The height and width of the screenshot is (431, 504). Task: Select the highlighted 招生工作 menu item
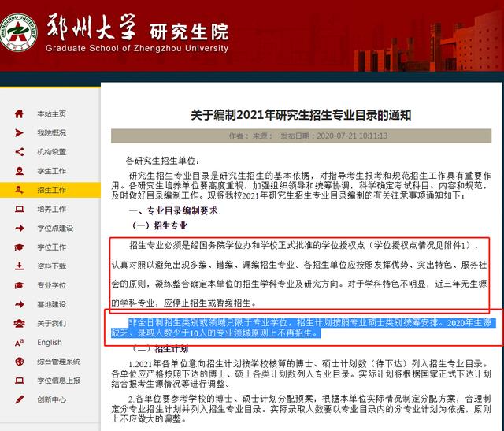(50, 190)
